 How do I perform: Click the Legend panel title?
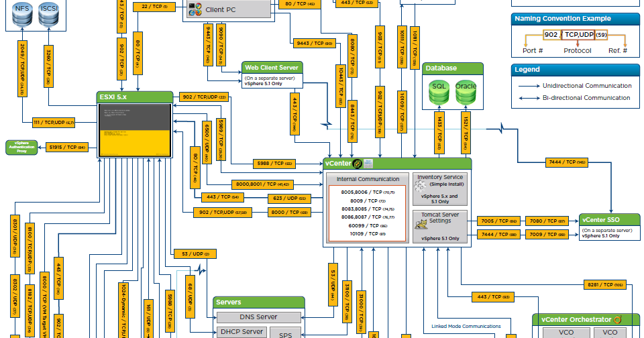(x=527, y=70)
